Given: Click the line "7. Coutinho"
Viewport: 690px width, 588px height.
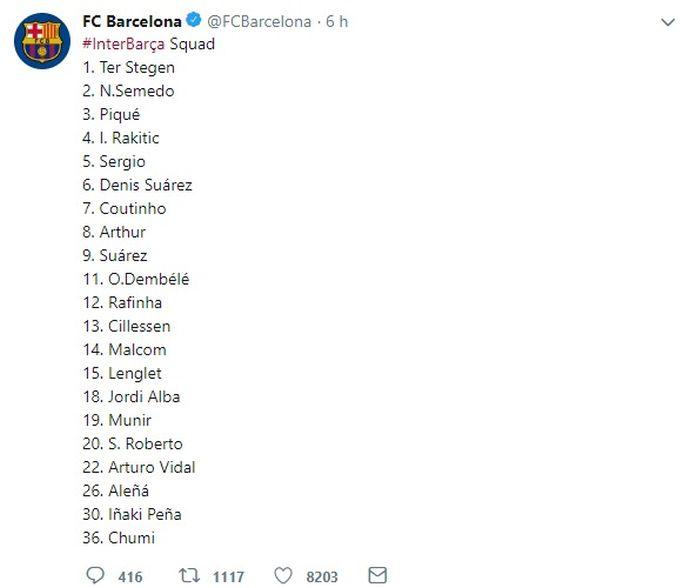Looking at the screenshot, I should [125, 209].
